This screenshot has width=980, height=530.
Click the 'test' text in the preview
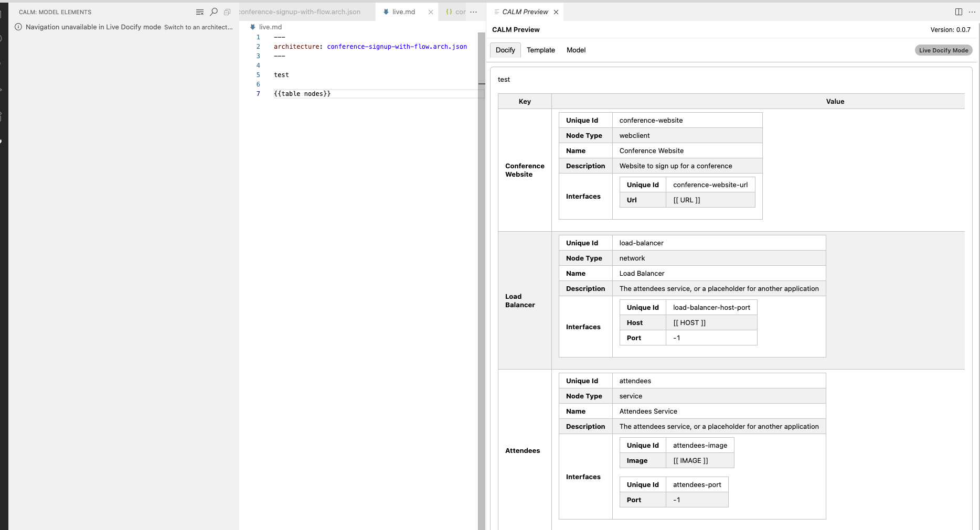coord(504,79)
